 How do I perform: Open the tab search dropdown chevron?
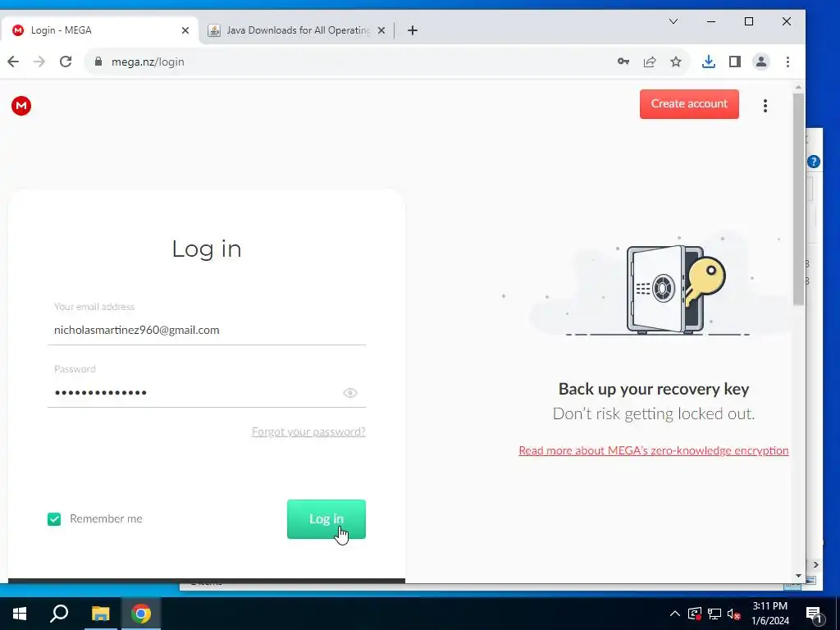pos(673,21)
